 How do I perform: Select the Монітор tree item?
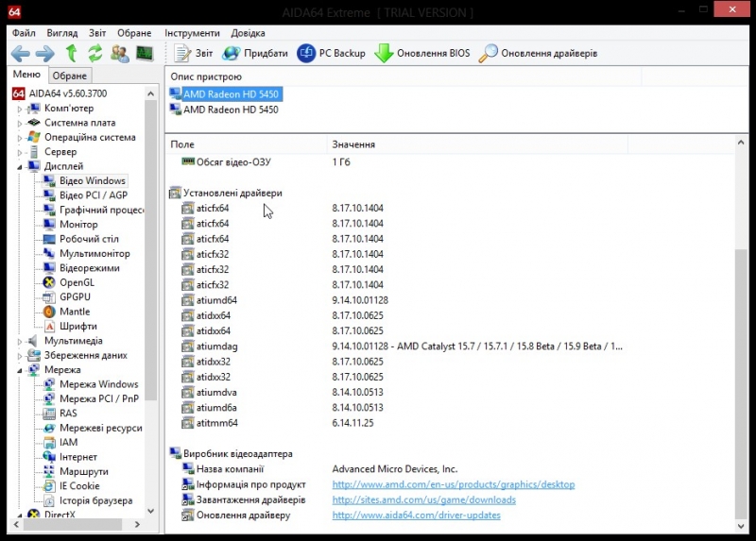(78, 224)
